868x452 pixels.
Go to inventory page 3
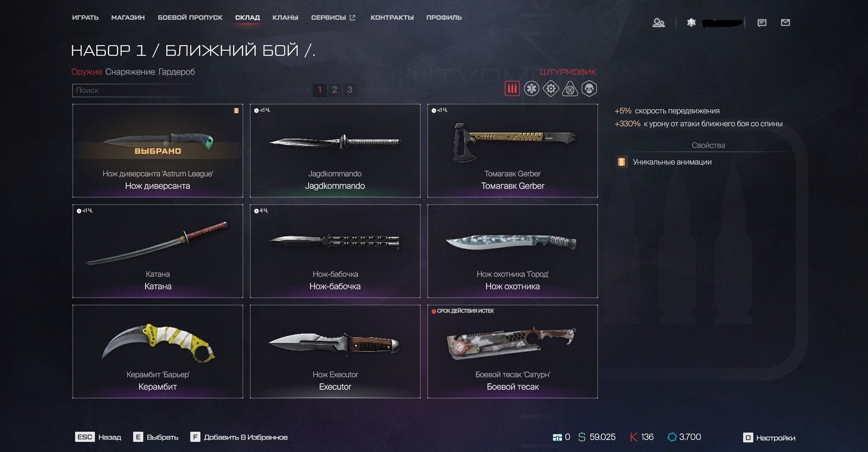pos(350,90)
